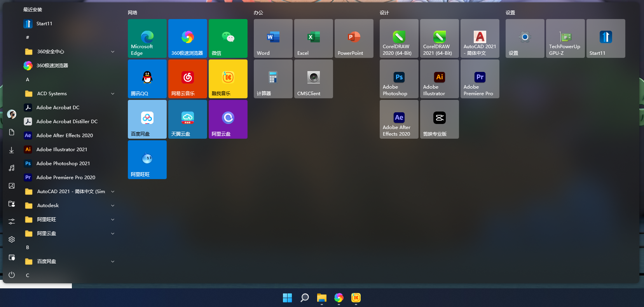Open the 天翼云盘 tile

click(x=188, y=119)
